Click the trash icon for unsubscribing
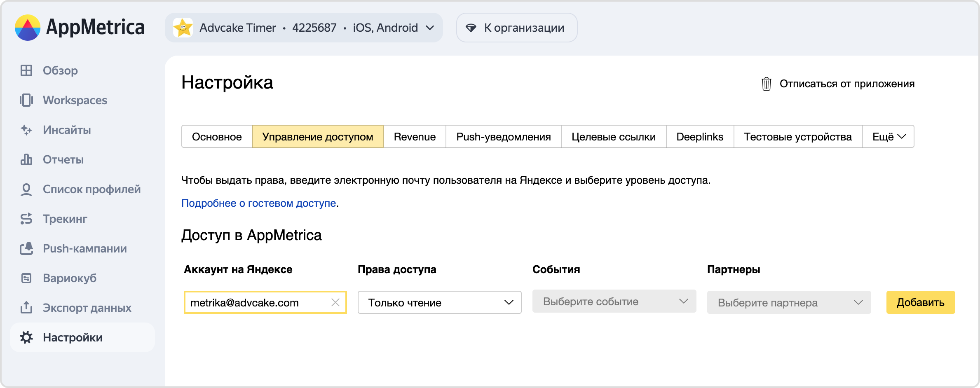The height and width of the screenshot is (388, 980). pos(767,84)
